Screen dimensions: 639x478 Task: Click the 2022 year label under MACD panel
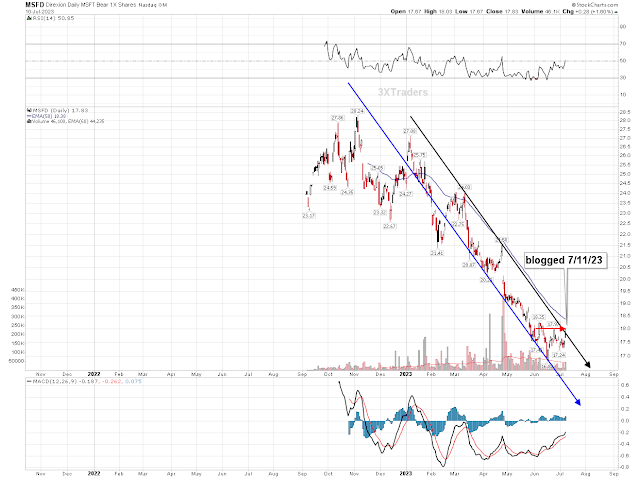[x=94, y=474]
